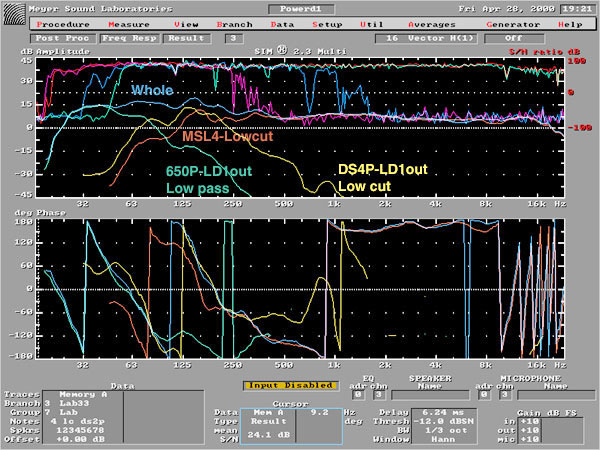Click the Notes '4 lc ds2p' entry

coord(77,421)
